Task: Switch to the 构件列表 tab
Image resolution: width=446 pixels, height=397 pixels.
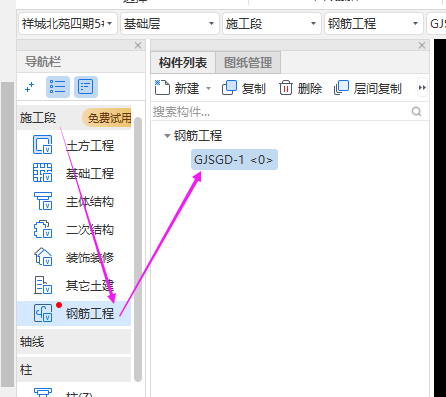Action: click(183, 62)
